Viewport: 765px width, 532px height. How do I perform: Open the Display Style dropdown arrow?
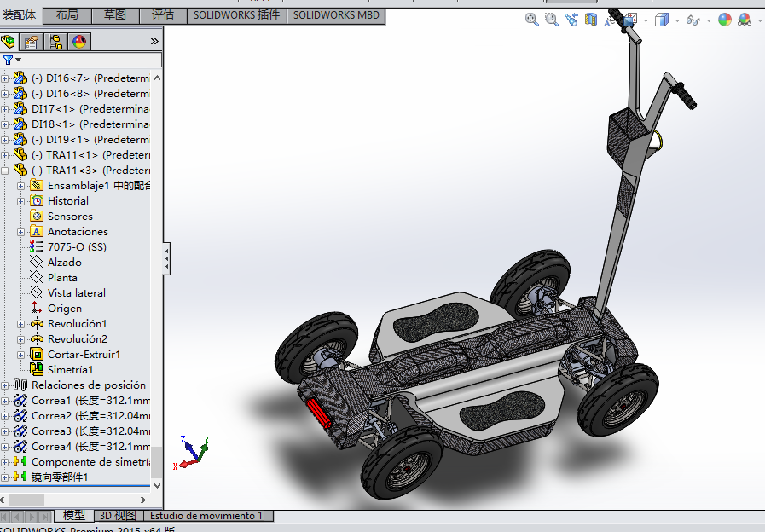pos(675,20)
